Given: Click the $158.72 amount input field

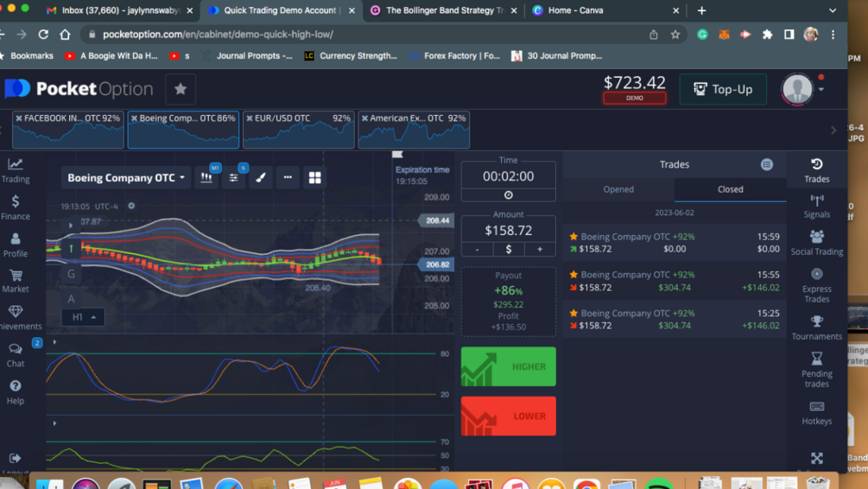Looking at the screenshot, I should click(x=508, y=231).
